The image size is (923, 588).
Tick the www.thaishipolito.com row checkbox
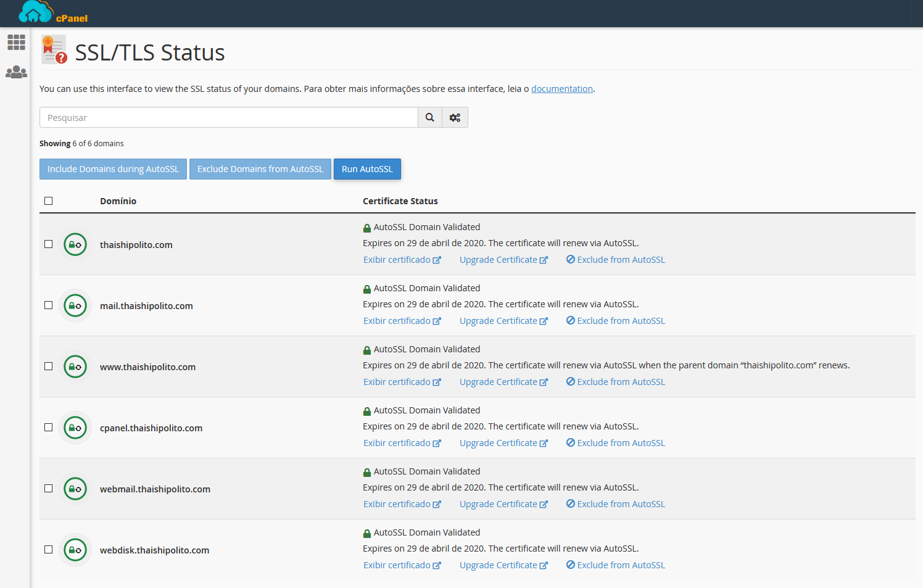[49, 366]
